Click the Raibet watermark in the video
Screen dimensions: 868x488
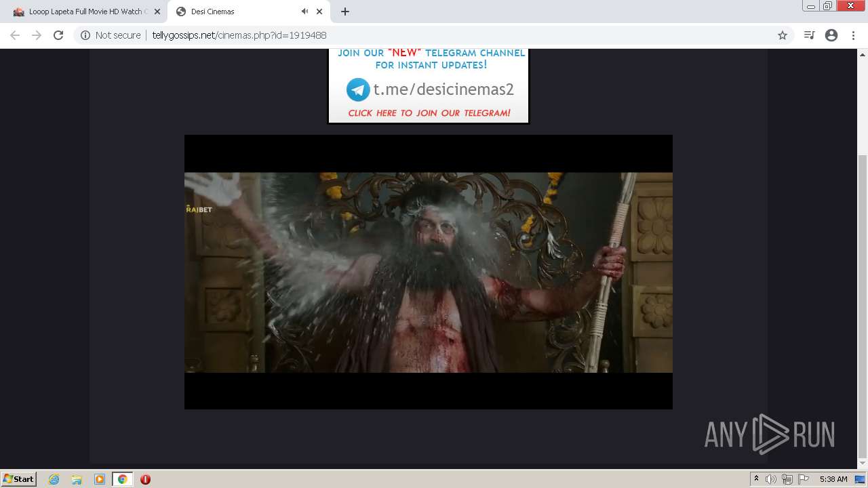coord(199,209)
